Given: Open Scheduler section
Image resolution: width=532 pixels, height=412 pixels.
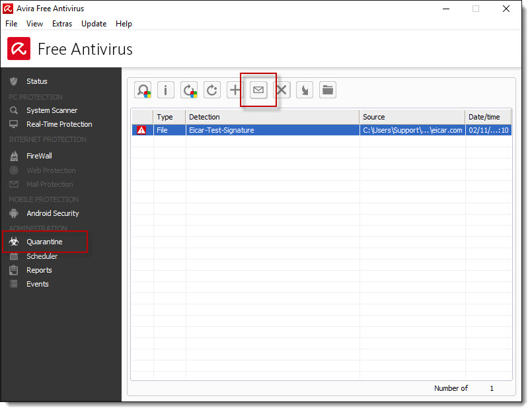Looking at the screenshot, I should pos(42,256).
